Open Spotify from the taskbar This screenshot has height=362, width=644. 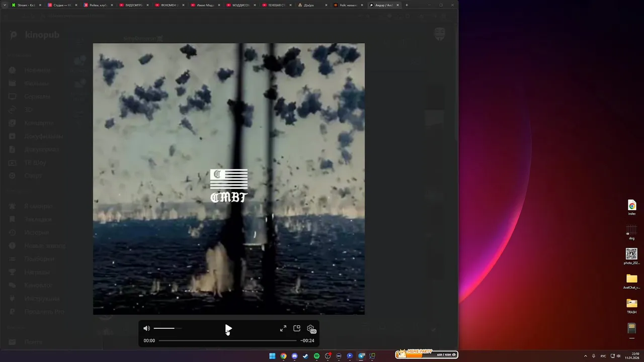point(316,356)
